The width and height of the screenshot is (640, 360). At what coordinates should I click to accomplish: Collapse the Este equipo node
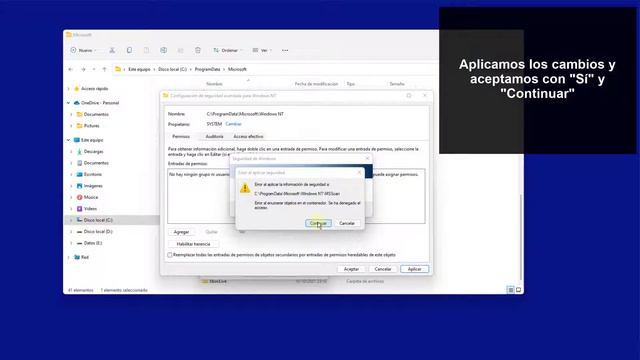[69, 140]
